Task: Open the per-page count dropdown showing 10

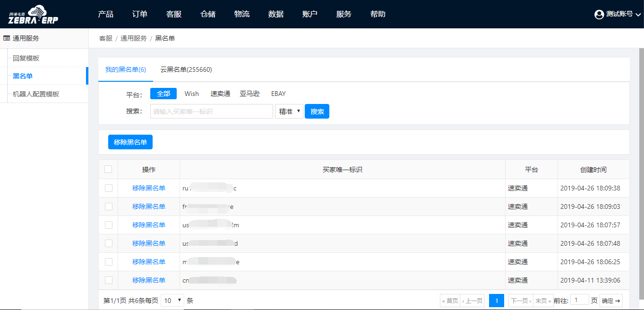Action: 172,301
